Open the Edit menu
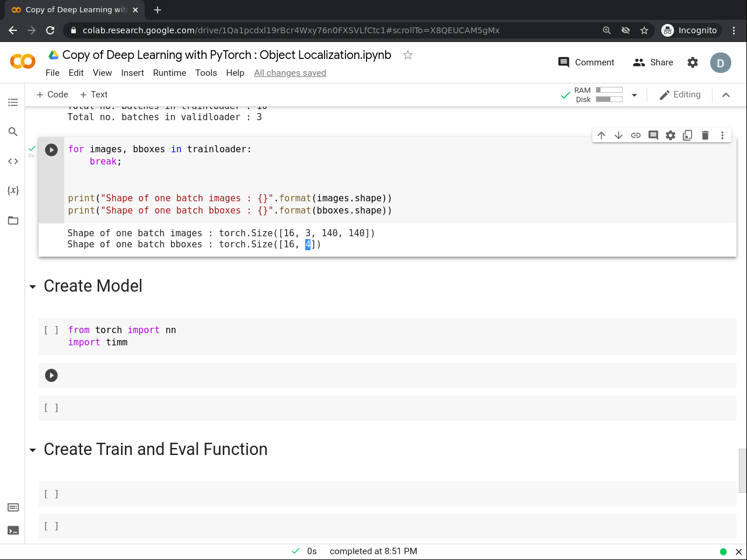 pos(76,73)
